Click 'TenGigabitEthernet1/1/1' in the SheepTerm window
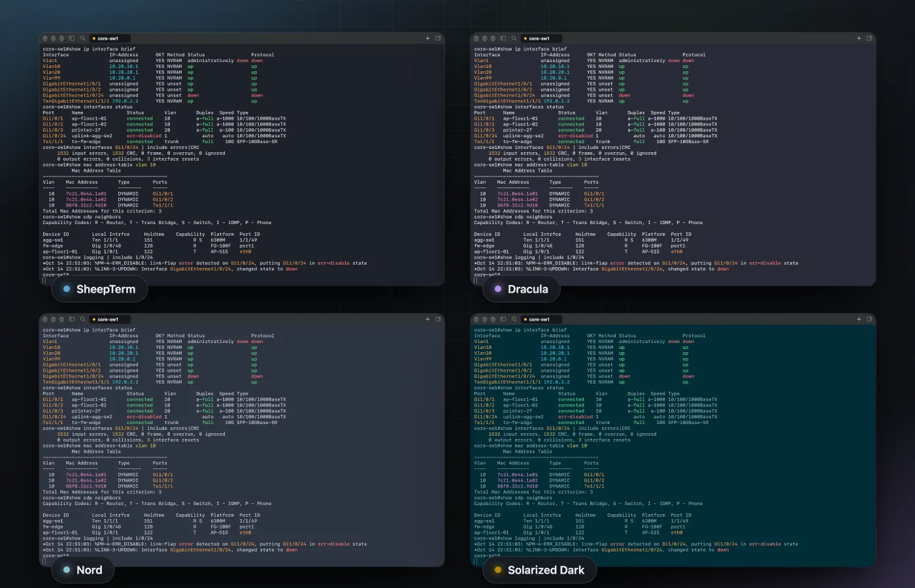This screenshot has width=915, height=588. [76, 101]
